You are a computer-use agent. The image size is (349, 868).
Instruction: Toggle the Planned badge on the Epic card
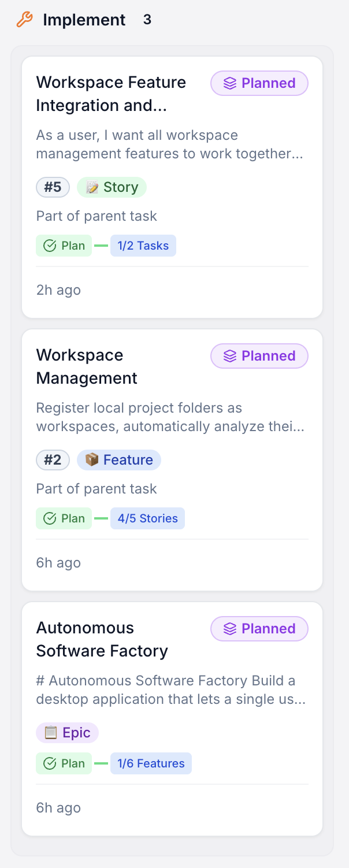(x=259, y=628)
